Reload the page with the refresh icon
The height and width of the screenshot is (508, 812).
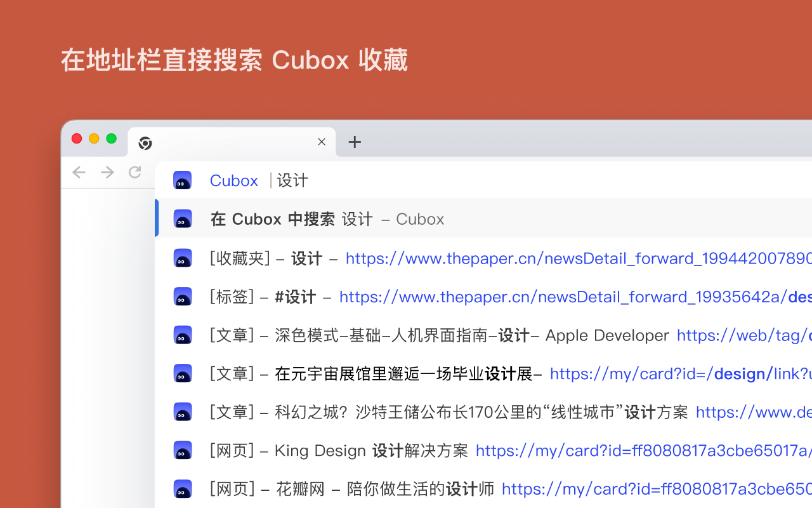point(134,172)
